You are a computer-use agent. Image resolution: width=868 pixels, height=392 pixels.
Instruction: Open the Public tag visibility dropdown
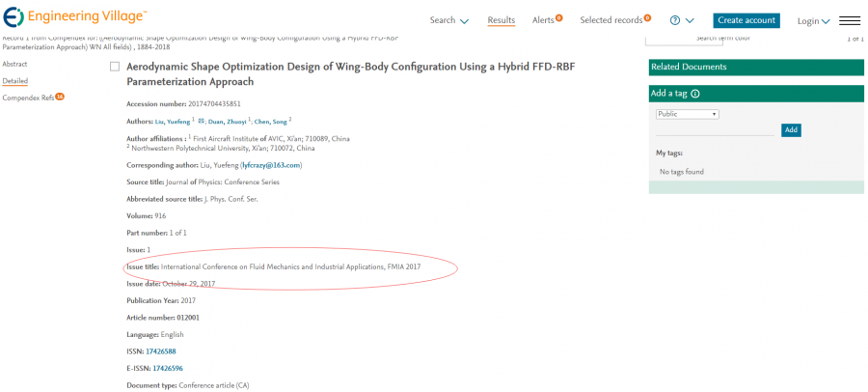click(687, 114)
